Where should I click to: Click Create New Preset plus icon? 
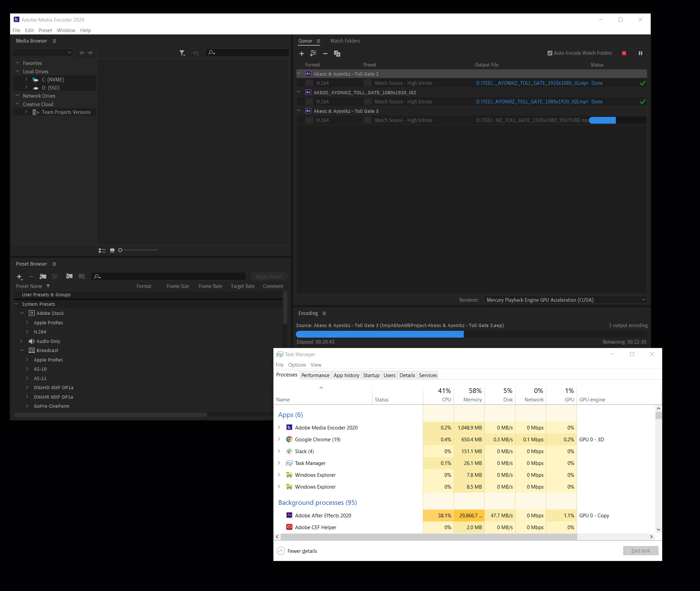(19, 277)
